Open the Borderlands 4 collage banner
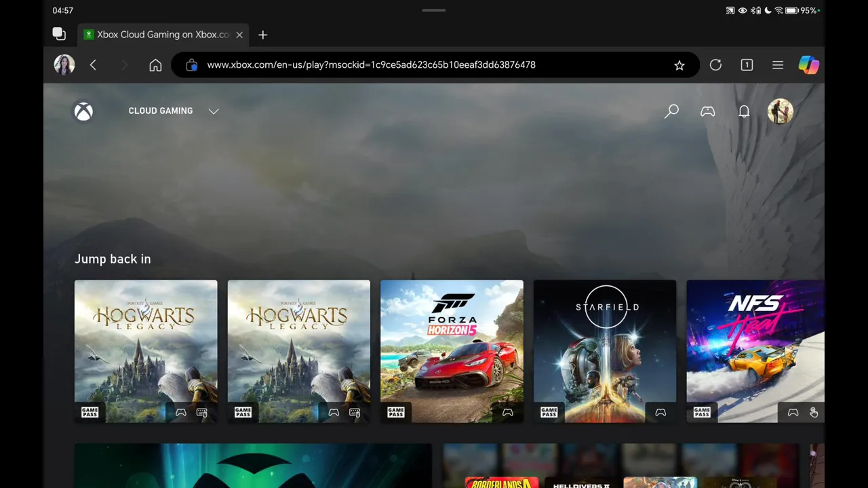This screenshot has width=868, height=488. coord(620,466)
